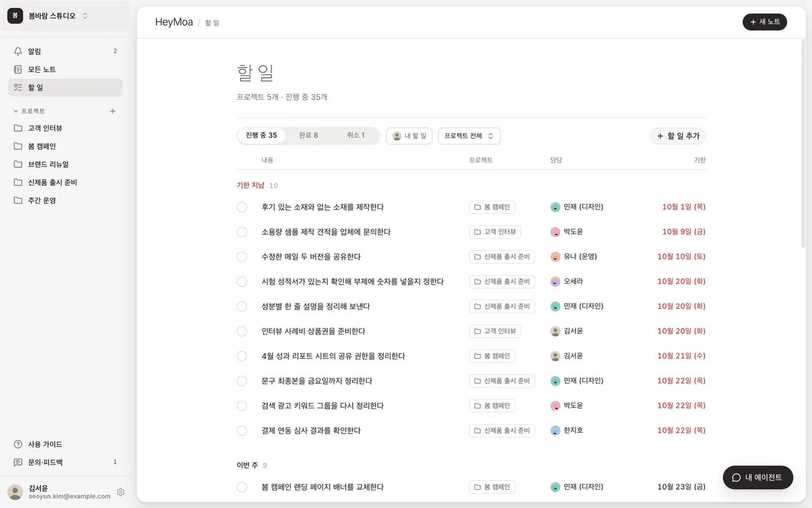
Task: Click 박도윤 avatar on 소용량 샘플 row
Action: coord(556,232)
